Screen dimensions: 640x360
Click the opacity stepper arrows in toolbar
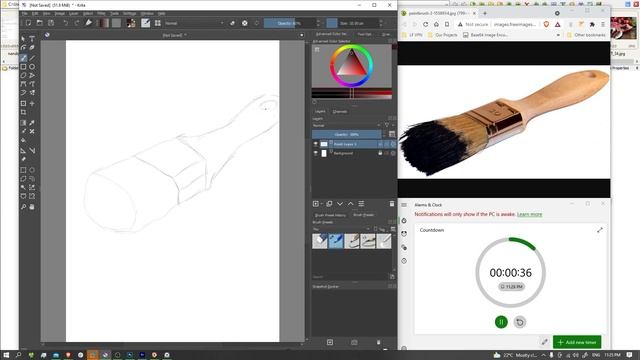(x=318, y=23)
